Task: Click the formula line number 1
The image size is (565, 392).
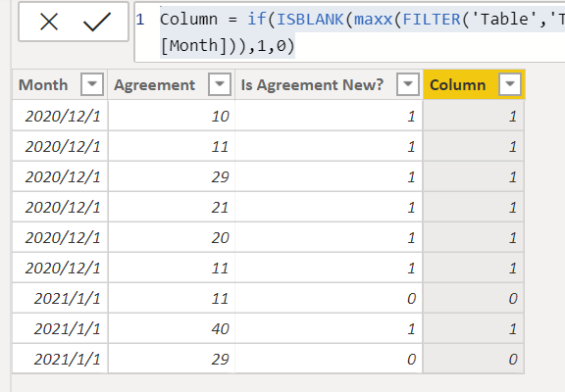Action: (x=140, y=20)
